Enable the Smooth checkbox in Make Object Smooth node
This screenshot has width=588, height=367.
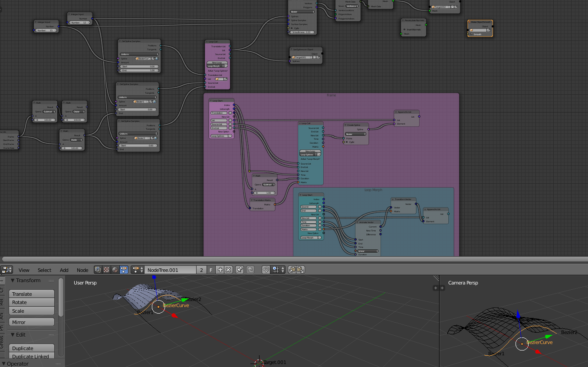(471, 34)
